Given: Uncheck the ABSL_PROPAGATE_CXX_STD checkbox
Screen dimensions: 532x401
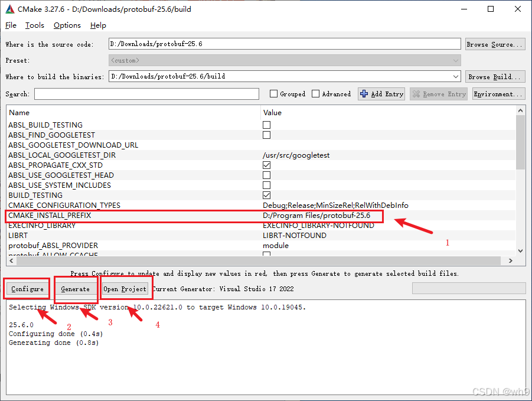Looking at the screenshot, I should [x=266, y=165].
